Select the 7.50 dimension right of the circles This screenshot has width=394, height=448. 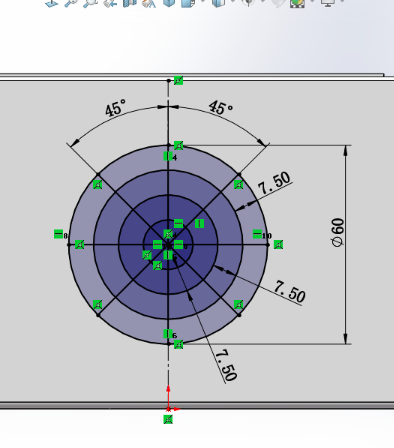[290, 291]
